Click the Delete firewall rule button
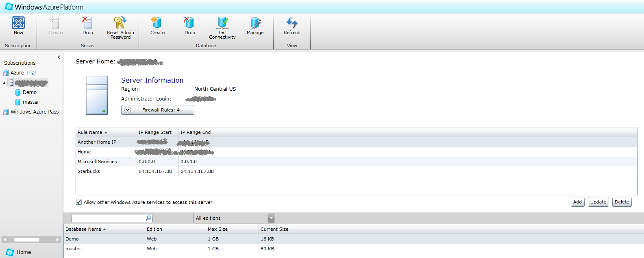 [x=622, y=202]
